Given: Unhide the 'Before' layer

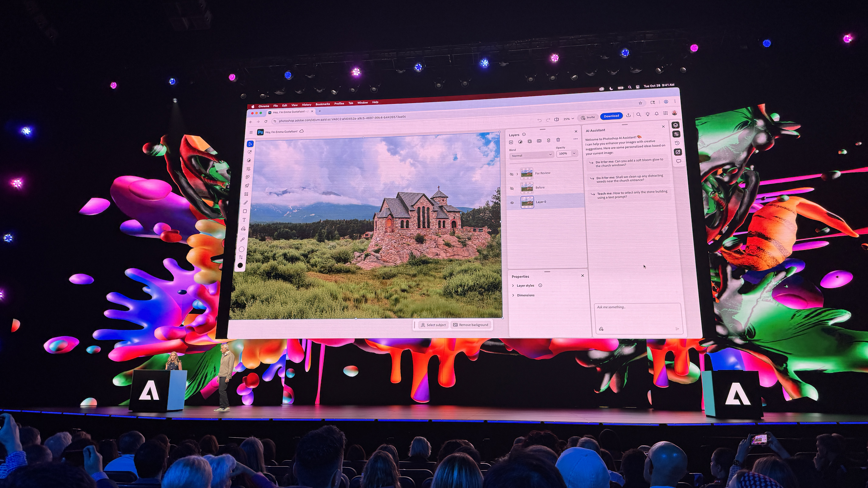Looking at the screenshot, I should click(x=512, y=189).
